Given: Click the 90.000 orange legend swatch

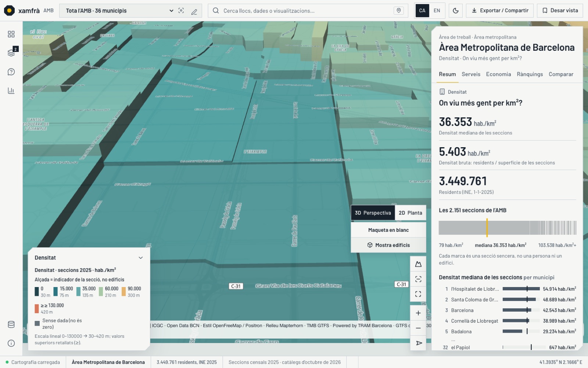Looking at the screenshot, I should tap(124, 292).
